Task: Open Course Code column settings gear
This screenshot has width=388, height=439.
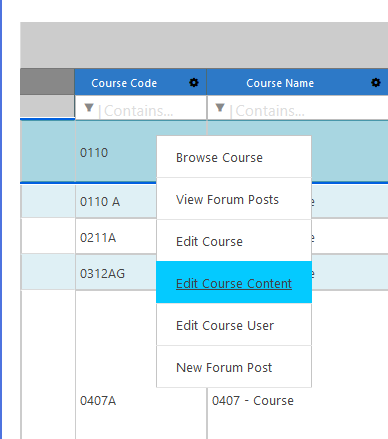Action: [194, 82]
